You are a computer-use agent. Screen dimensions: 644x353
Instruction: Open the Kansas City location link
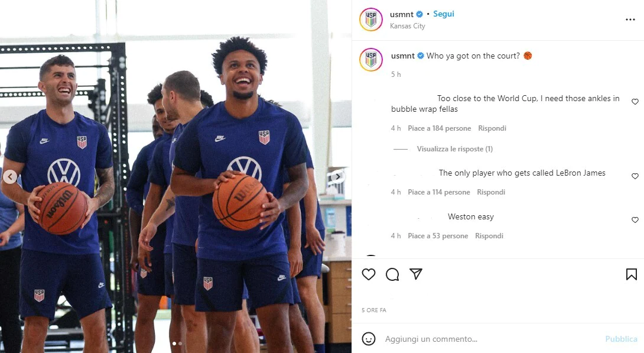[408, 26]
